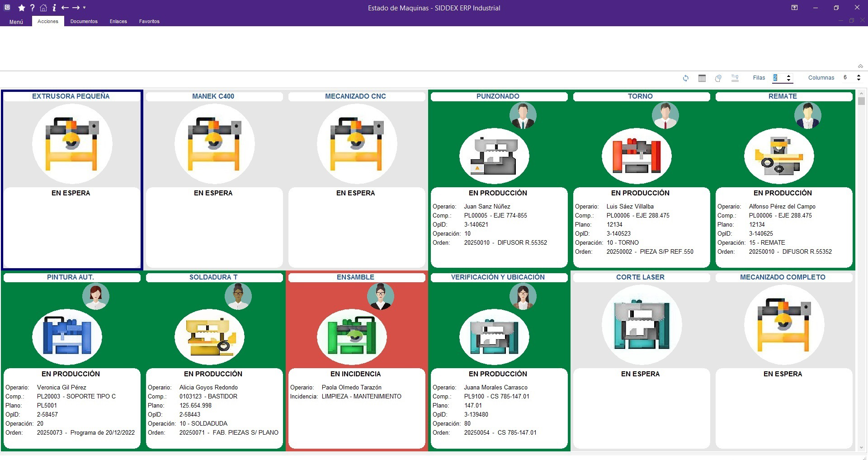This screenshot has width=868, height=460.
Task: Navigate forward with the right arrow icon
Action: pos(75,8)
